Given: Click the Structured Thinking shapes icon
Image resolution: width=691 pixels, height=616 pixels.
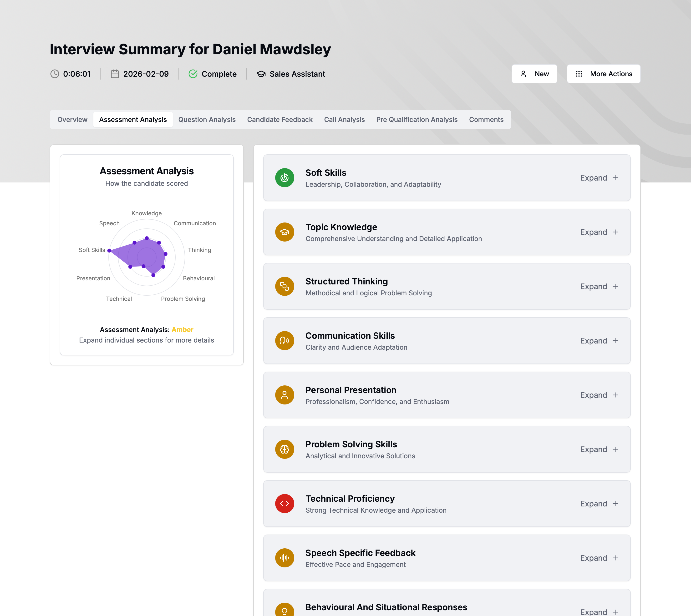Looking at the screenshot, I should pos(285,286).
